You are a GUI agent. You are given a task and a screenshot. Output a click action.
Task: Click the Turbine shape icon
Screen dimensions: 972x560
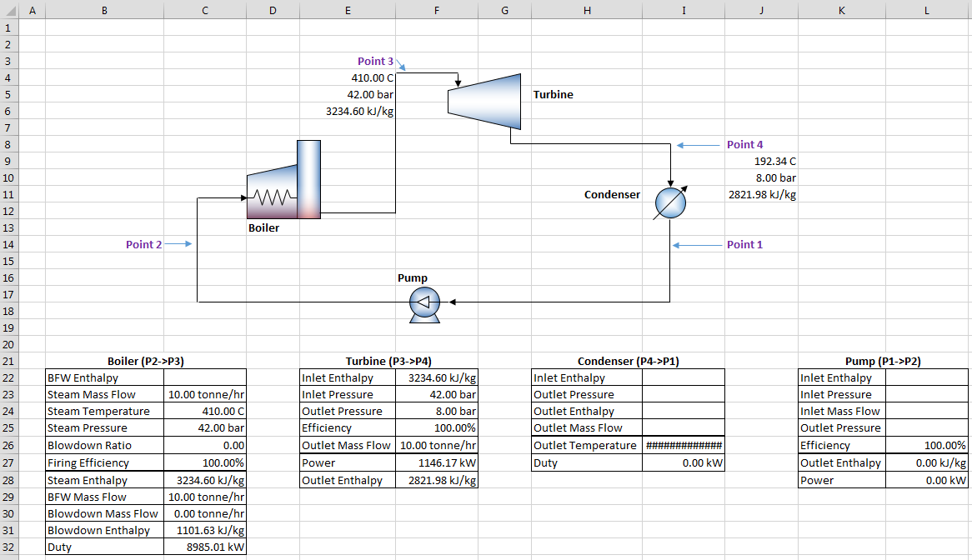[484, 102]
